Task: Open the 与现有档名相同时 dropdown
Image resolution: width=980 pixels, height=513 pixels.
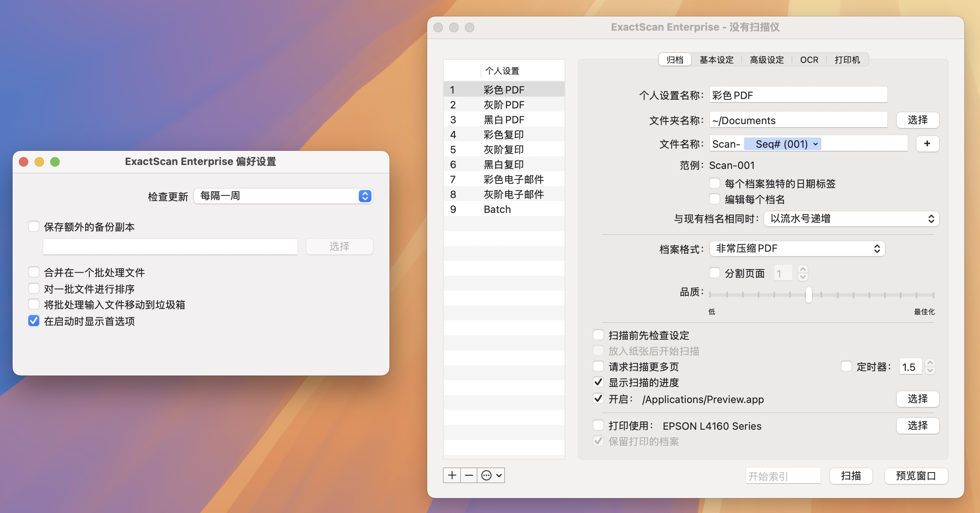Action: (850, 219)
